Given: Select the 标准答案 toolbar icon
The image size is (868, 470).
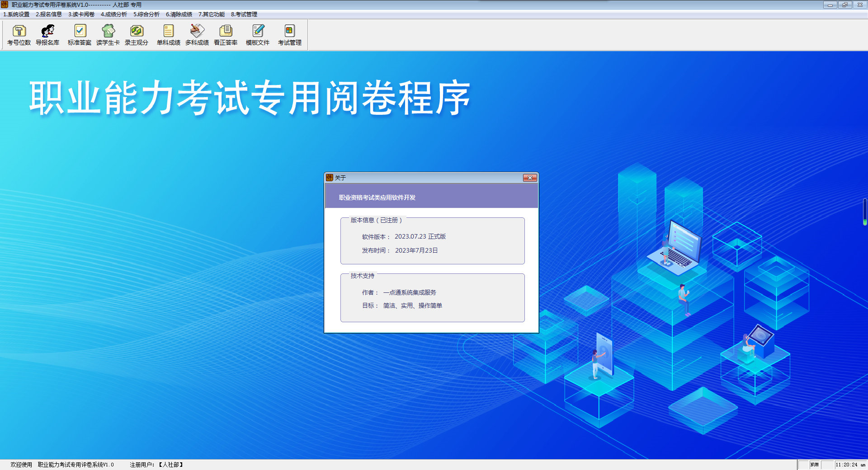Looking at the screenshot, I should 80,35.
